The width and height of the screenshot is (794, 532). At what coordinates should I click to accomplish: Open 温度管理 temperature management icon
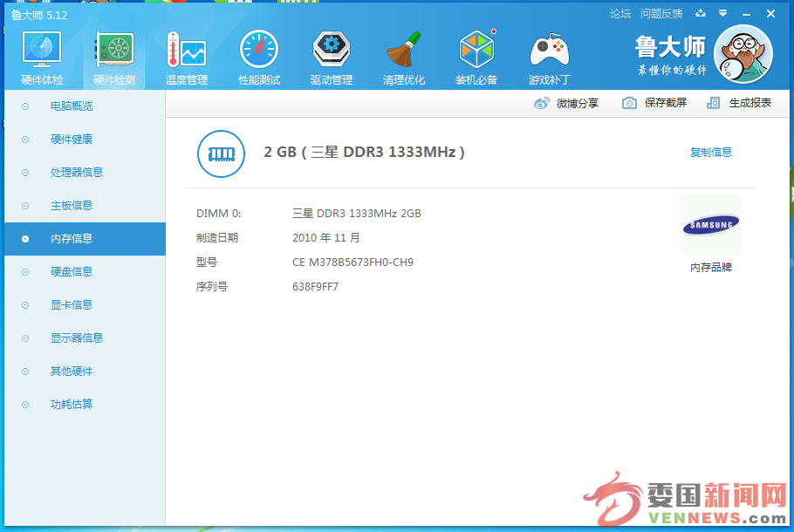pyautogui.click(x=187, y=50)
